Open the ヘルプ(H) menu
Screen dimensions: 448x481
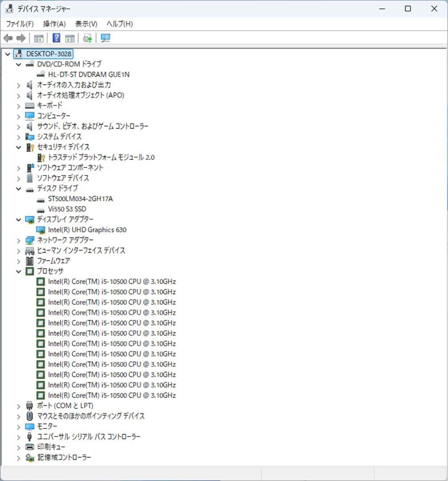pyautogui.click(x=120, y=24)
